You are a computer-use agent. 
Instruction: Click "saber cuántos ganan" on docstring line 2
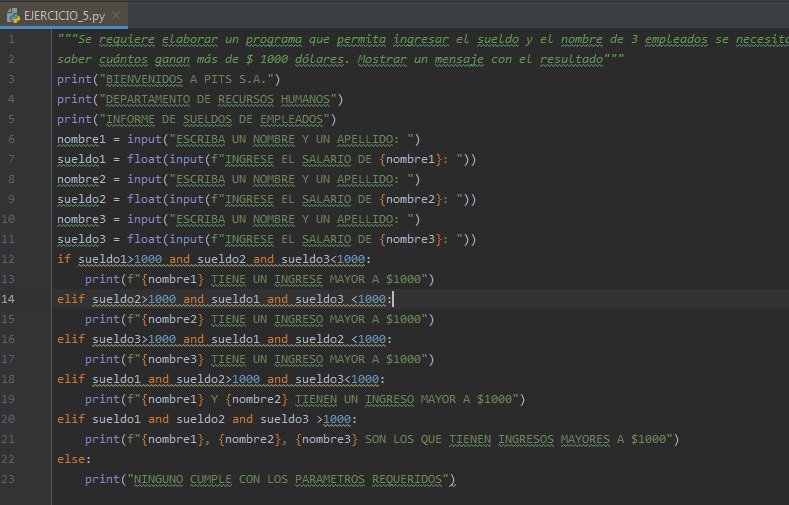[x=123, y=59]
